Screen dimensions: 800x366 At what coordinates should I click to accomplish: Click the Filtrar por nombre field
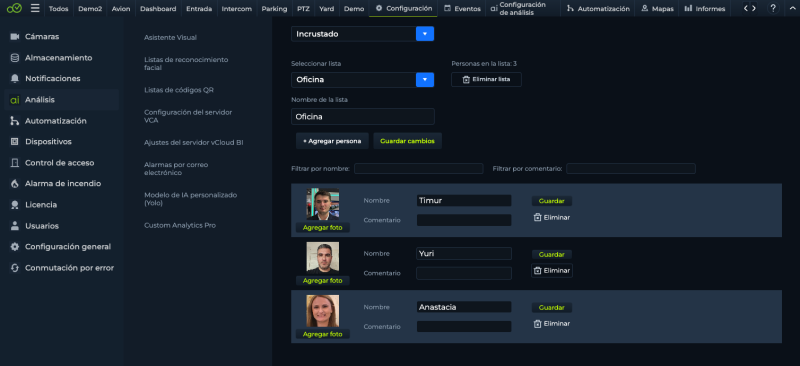coord(418,168)
